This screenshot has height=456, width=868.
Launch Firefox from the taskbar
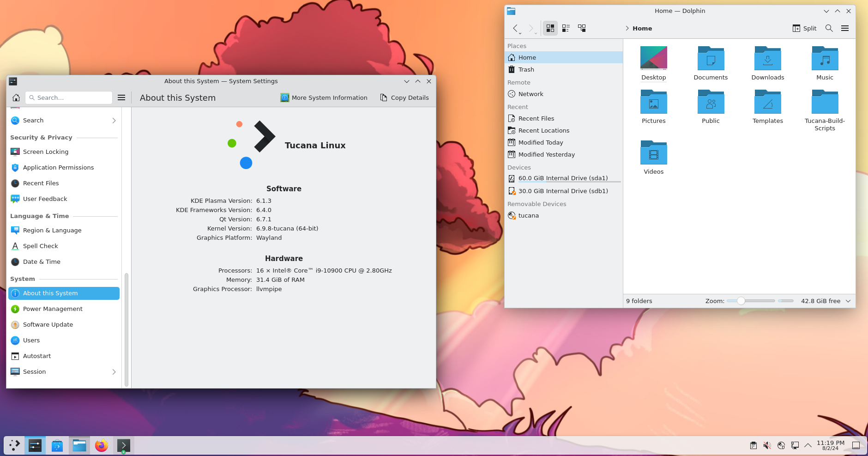(x=102, y=445)
